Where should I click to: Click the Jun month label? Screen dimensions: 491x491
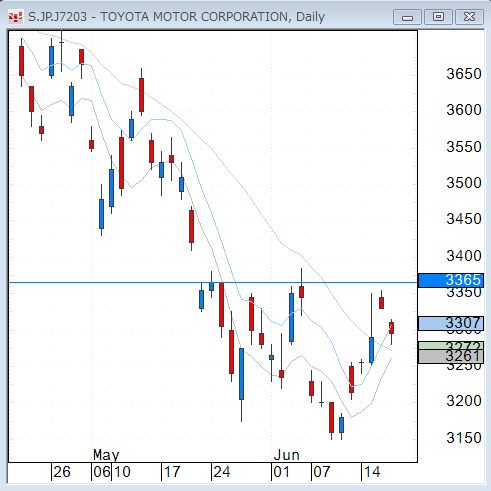(287, 455)
